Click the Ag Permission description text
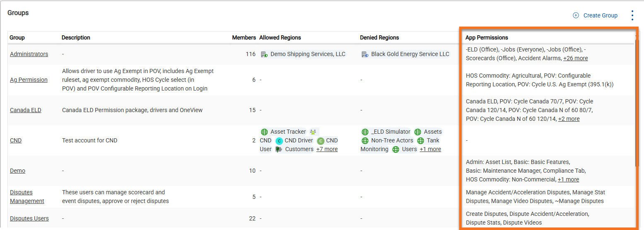 (x=138, y=80)
